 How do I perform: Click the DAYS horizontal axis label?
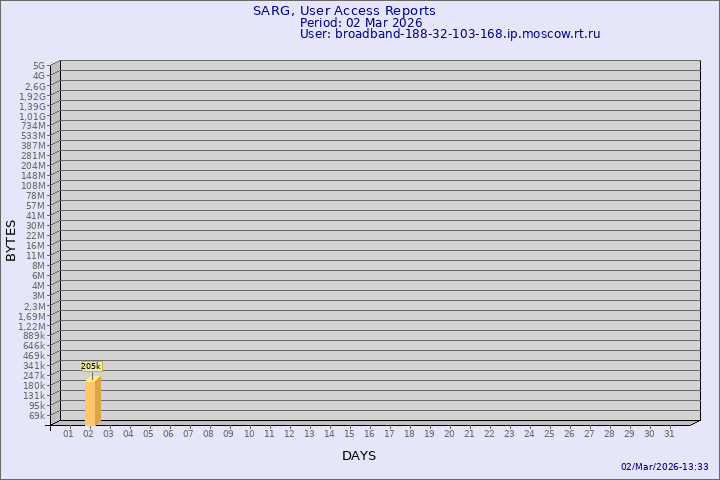click(359, 456)
